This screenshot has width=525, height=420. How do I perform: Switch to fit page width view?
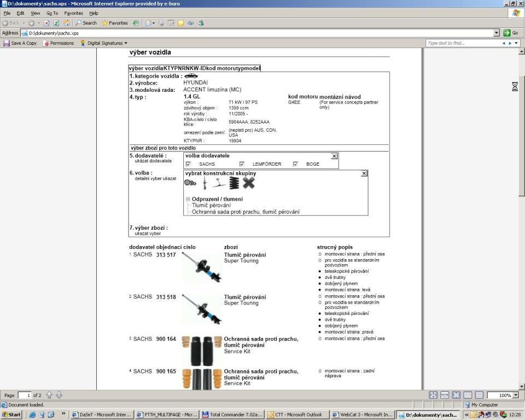click(444, 395)
